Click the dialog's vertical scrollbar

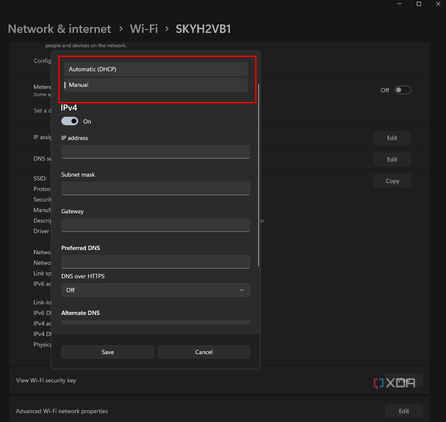[x=259, y=175]
